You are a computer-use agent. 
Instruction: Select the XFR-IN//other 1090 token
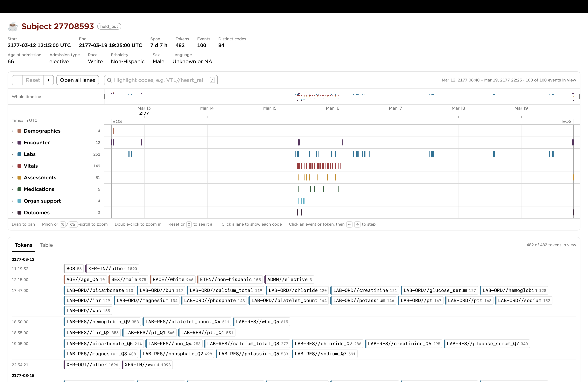pyautogui.click(x=112, y=269)
